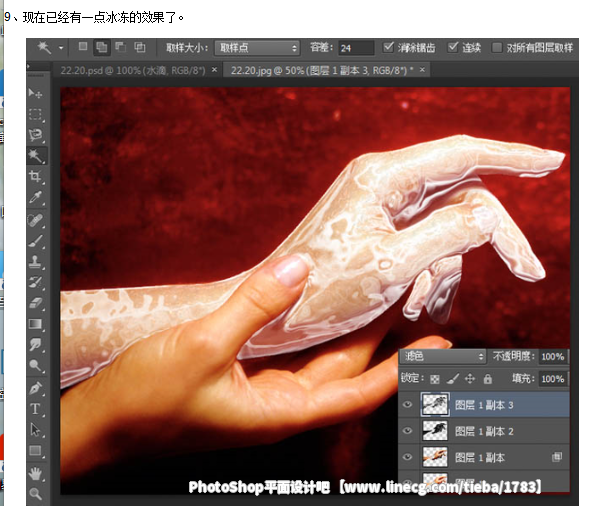Select the Smudge tool
Screen dimensions: 597x506
[x=35, y=345]
